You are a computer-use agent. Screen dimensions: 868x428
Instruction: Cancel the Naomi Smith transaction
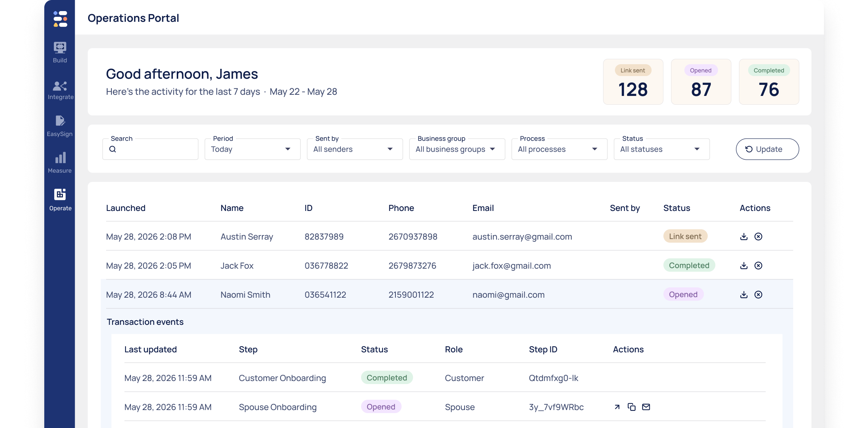coord(758,295)
